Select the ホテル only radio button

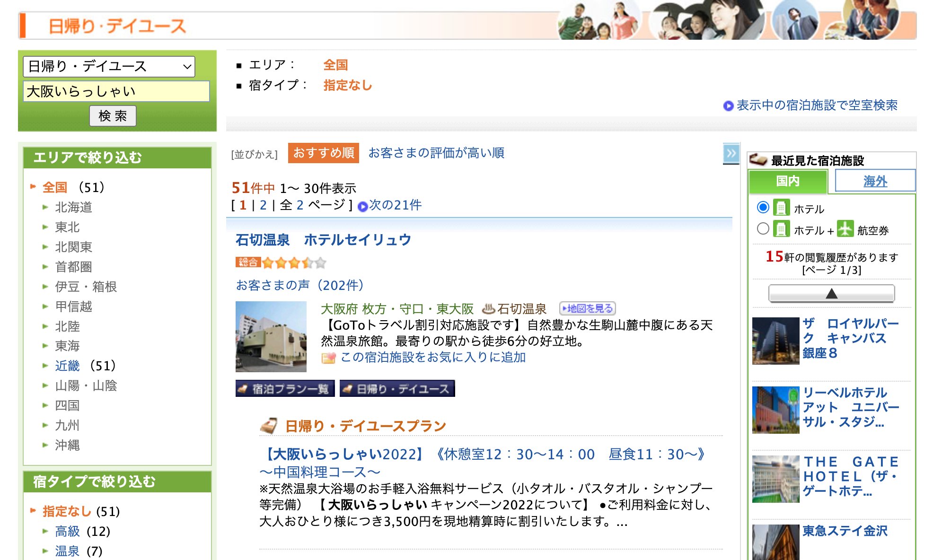pyautogui.click(x=763, y=207)
